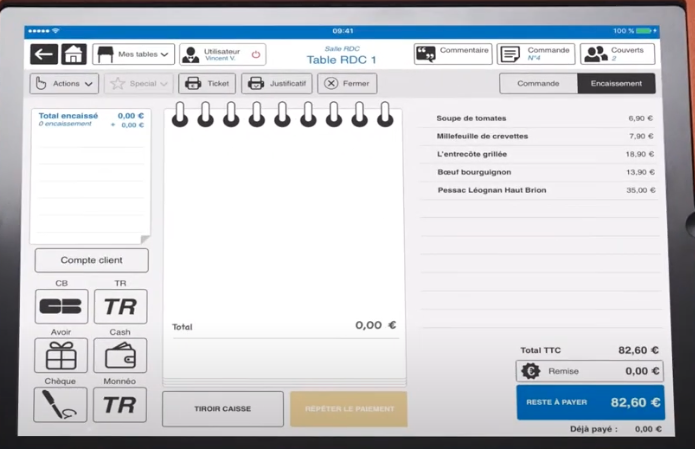Click Fermer to close the table
Screen dimensions: 695x449
pos(346,84)
